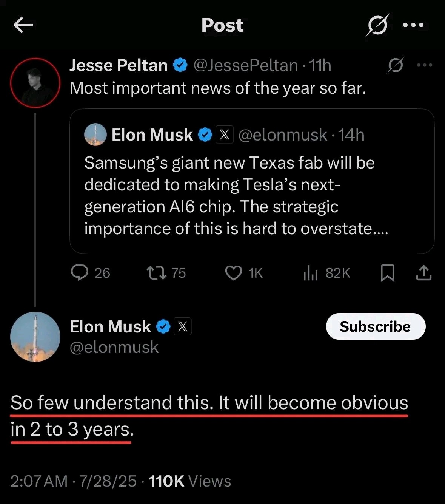This screenshot has width=445, height=504.
Task: Tap the back arrow icon
Action: point(23,26)
